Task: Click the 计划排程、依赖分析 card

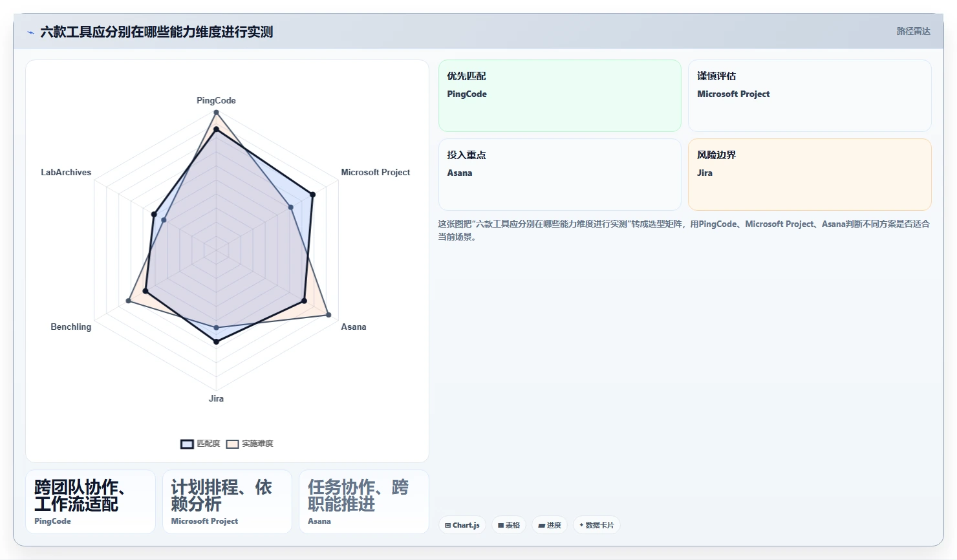Action: [x=227, y=502]
